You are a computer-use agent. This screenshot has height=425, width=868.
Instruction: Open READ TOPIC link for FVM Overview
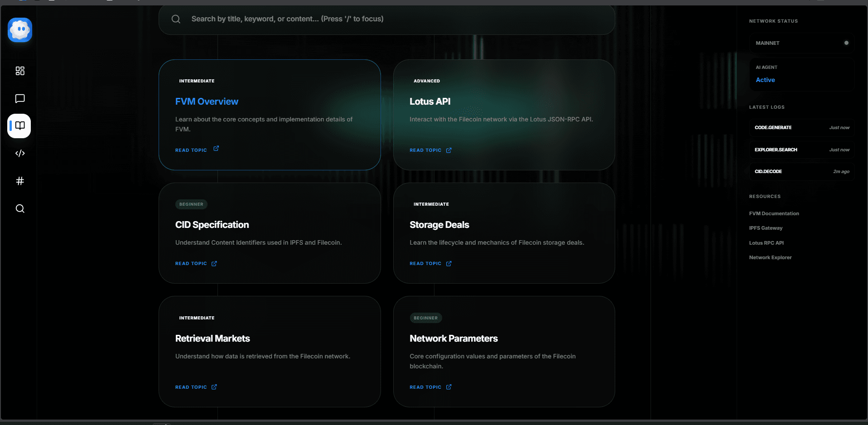tap(191, 150)
